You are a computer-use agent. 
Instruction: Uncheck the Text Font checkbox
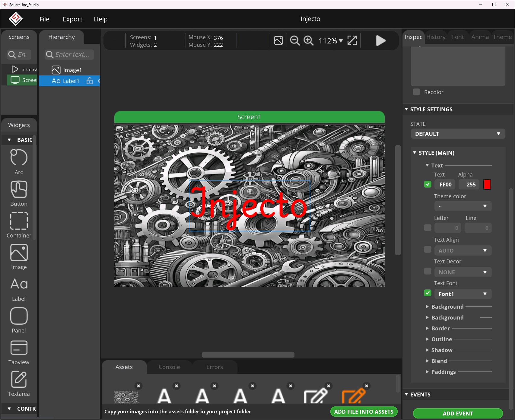point(428,293)
